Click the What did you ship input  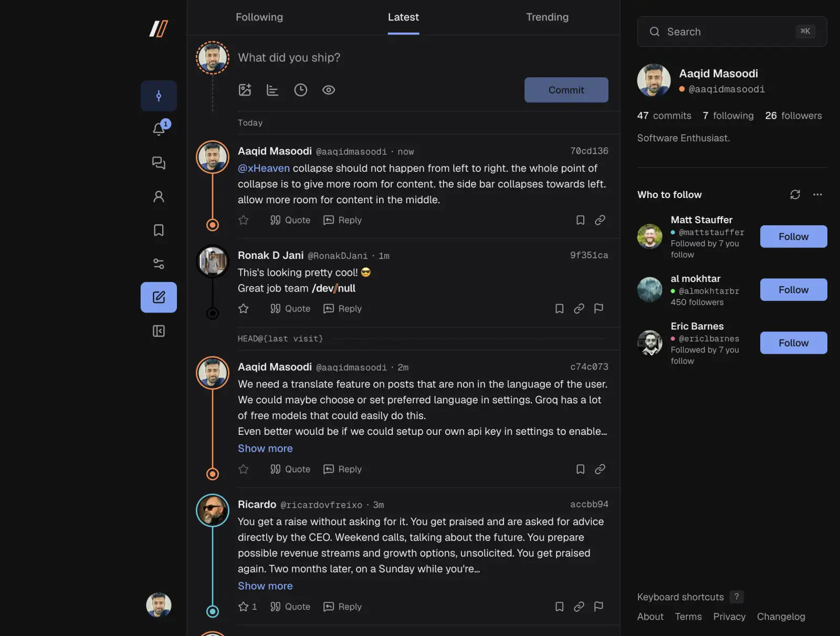pos(423,57)
